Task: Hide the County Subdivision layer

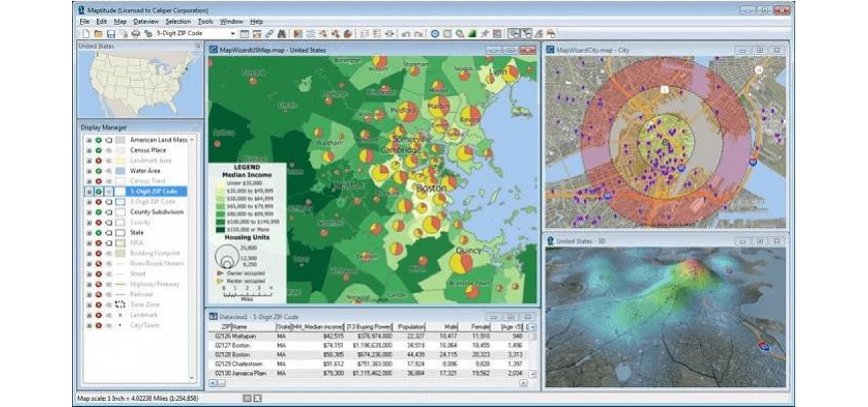Action: point(99,212)
